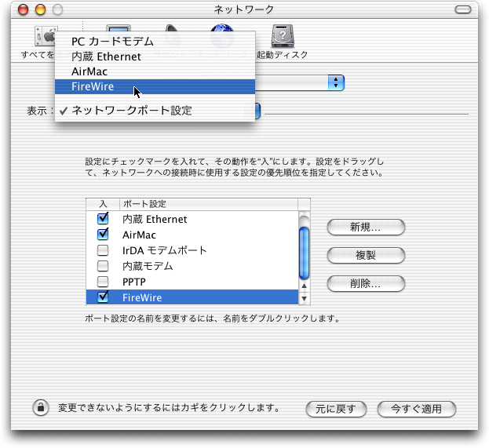The width and height of the screenshot is (489, 448).
Task: Pick AirMac from the popup menu
Action: tap(89, 71)
